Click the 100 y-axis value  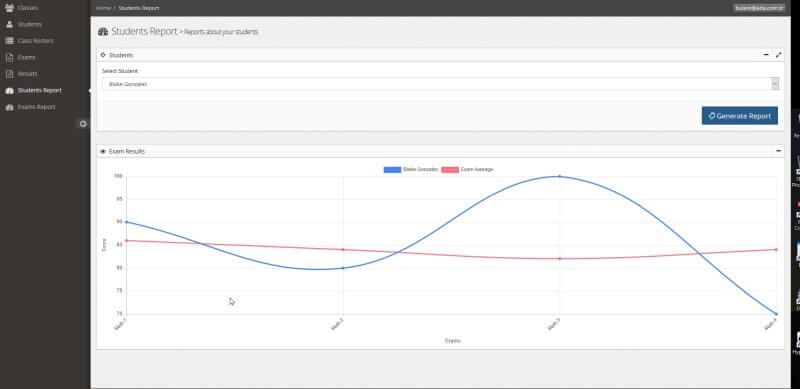tap(118, 176)
